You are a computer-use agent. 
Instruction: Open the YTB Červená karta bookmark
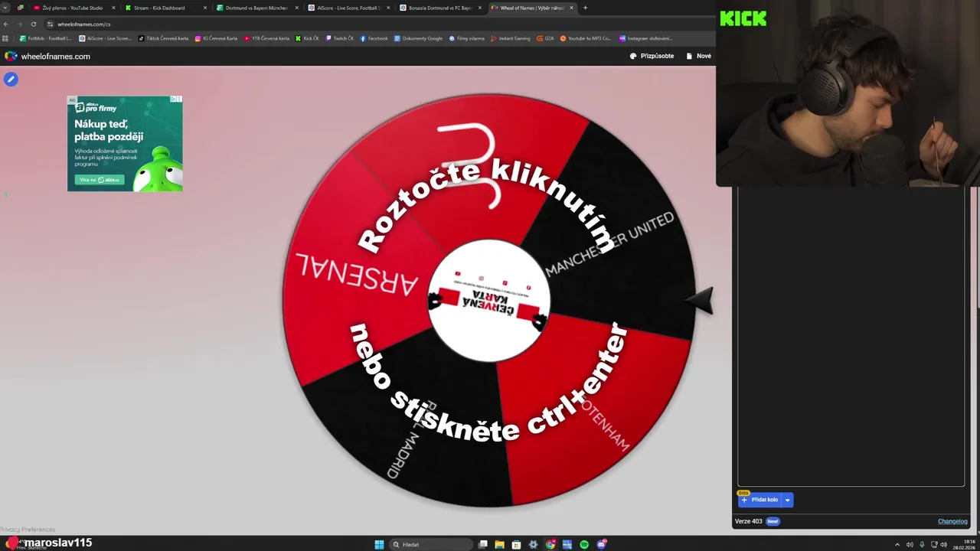(266, 38)
